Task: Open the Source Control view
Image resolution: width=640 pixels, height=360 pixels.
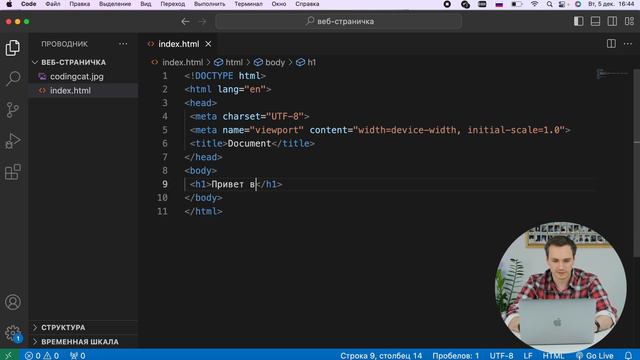Action: pyautogui.click(x=13, y=110)
